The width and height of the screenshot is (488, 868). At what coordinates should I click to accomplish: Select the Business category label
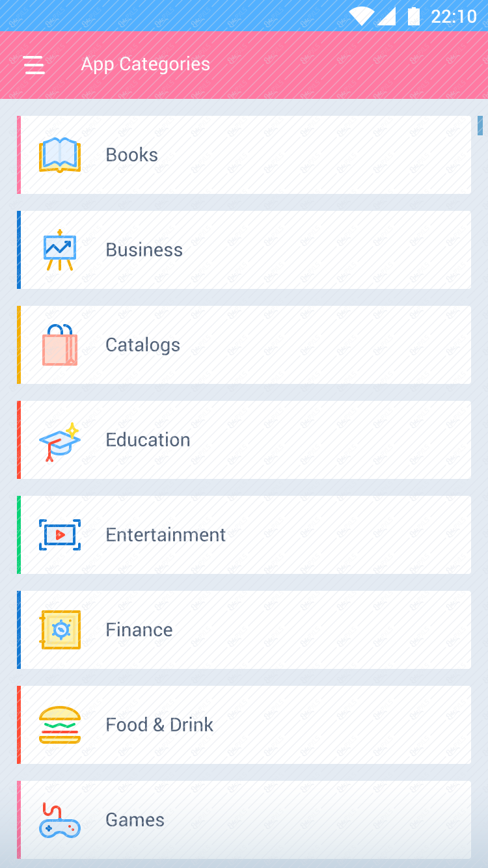pyautogui.click(x=144, y=250)
